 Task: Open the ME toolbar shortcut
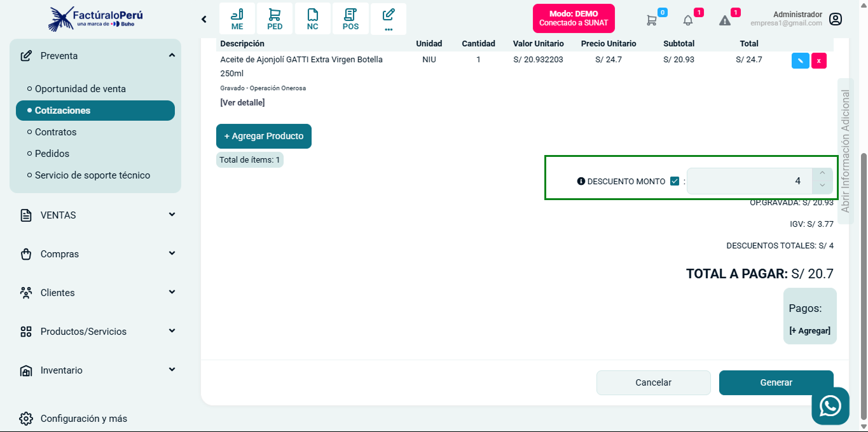click(237, 19)
